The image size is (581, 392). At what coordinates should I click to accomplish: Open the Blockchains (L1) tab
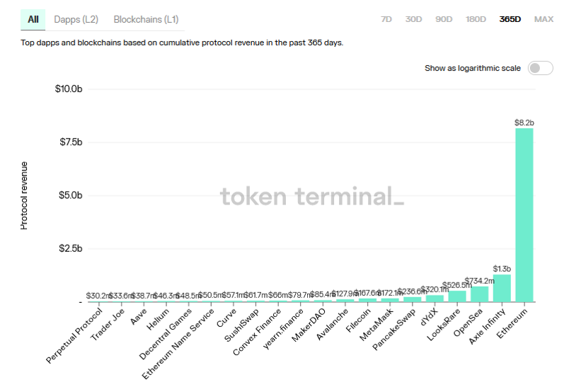[146, 19]
